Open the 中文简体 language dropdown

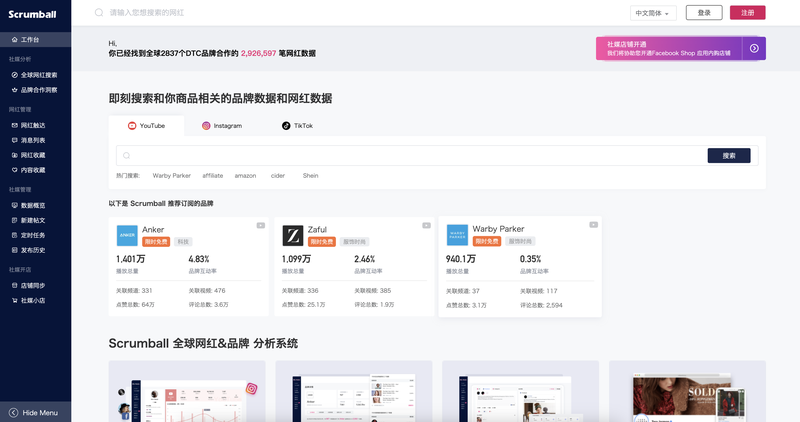pos(653,13)
